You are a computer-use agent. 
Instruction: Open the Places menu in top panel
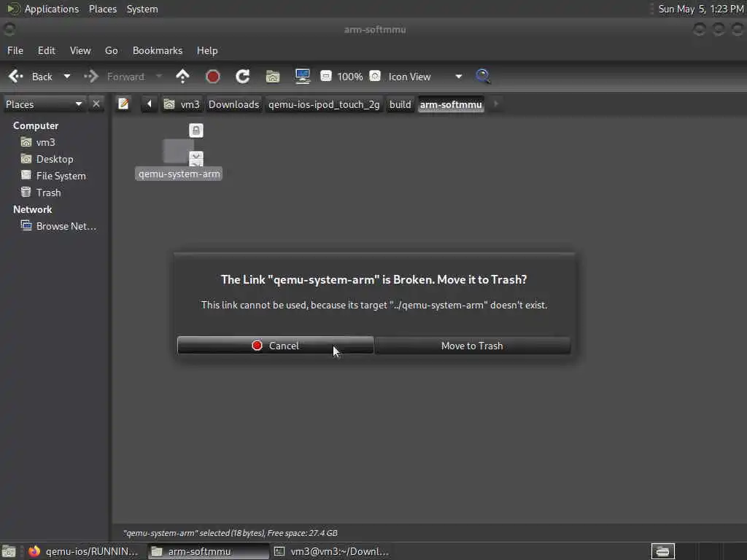[x=102, y=9]
